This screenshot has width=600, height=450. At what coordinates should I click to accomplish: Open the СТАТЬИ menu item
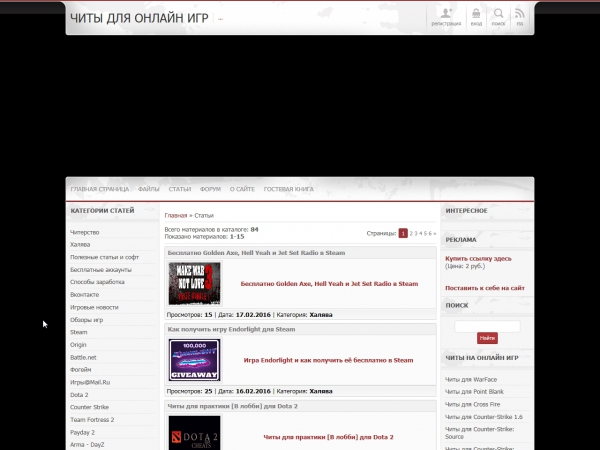point(180,189)
